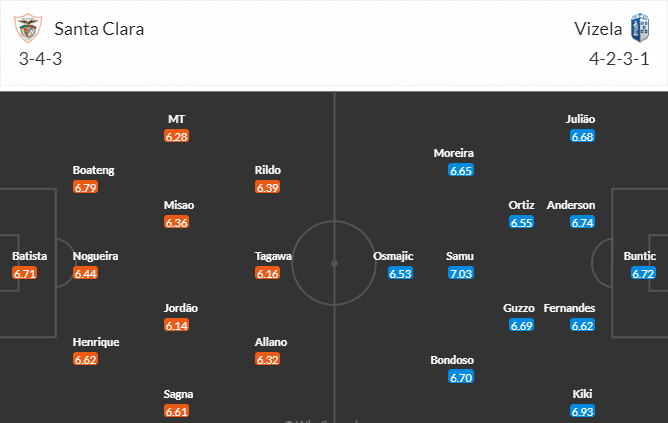668x423 pixels.
Task: Select player Nogueira in the lineup
Action: pyautogui.click(x=96, y=256)
